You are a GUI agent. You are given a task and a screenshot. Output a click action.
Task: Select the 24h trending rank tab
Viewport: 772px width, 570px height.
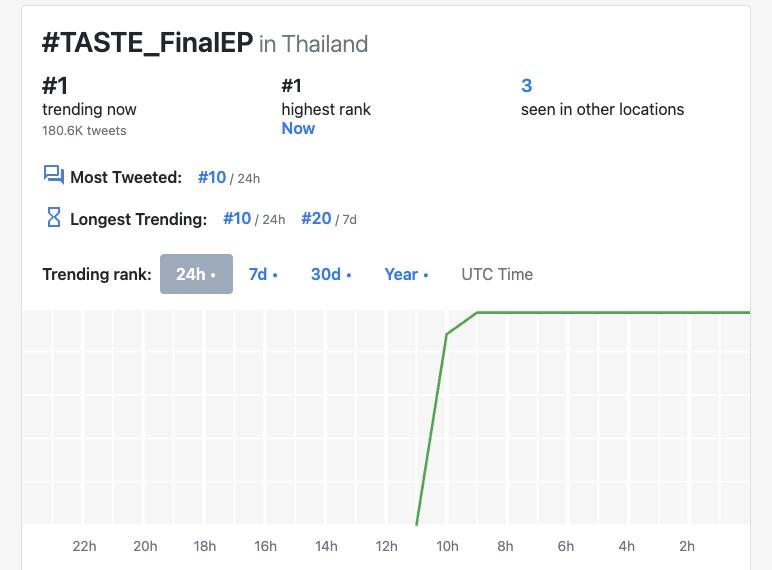(196, 274)
